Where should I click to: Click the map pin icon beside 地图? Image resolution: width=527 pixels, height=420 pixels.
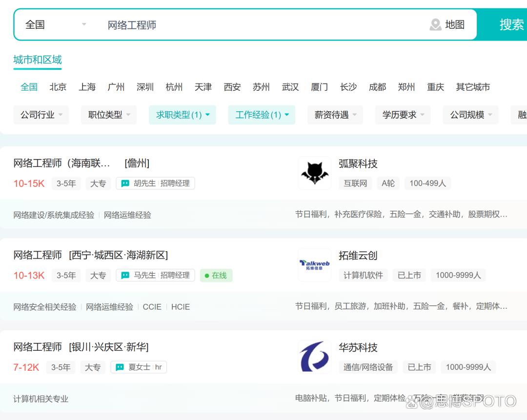437,24
